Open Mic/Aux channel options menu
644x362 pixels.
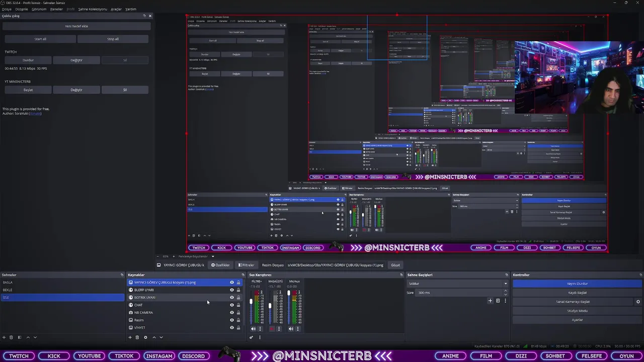click(297, 329)
